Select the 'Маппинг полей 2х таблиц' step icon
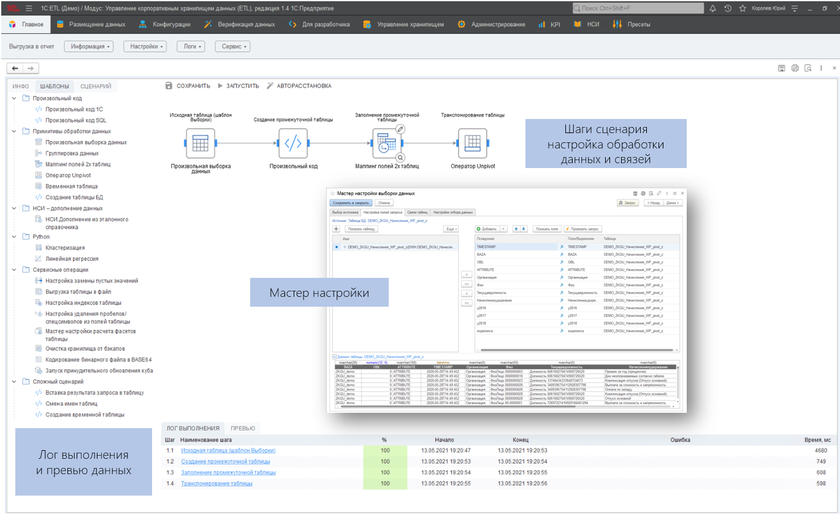This screenshot has height=514, width=840. [385, 143]
